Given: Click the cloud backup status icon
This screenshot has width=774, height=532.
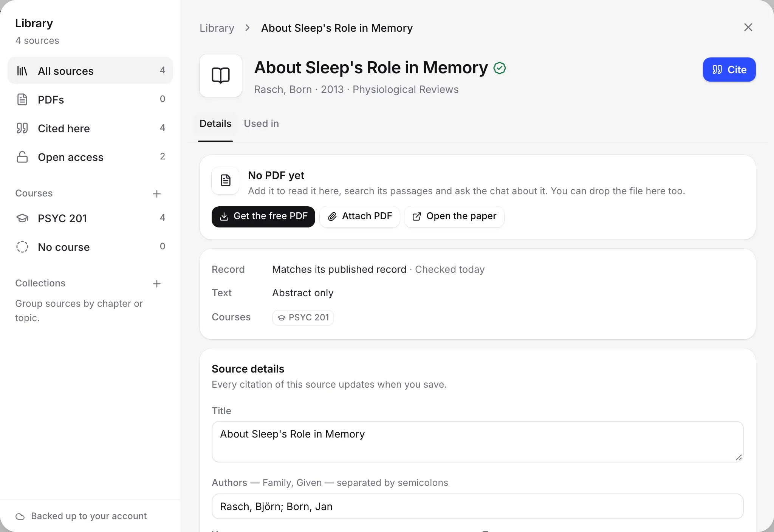Looking at the screenshot, I should 20,517.
